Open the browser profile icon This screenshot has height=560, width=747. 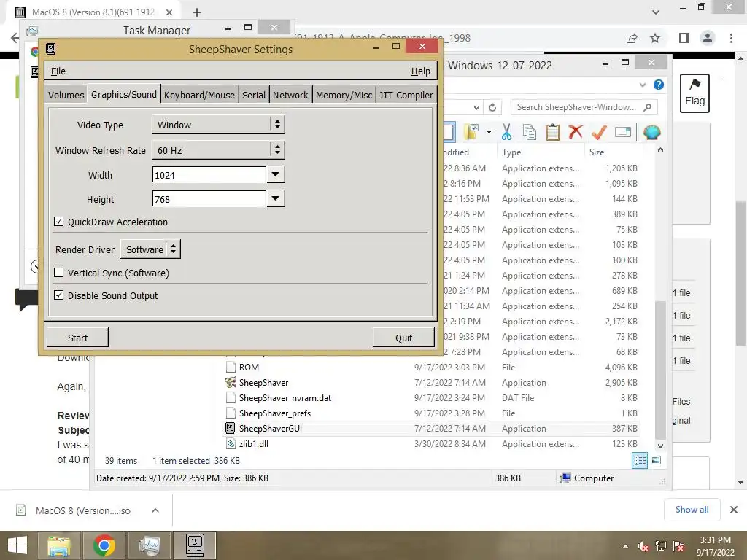[x=708, y=38]
